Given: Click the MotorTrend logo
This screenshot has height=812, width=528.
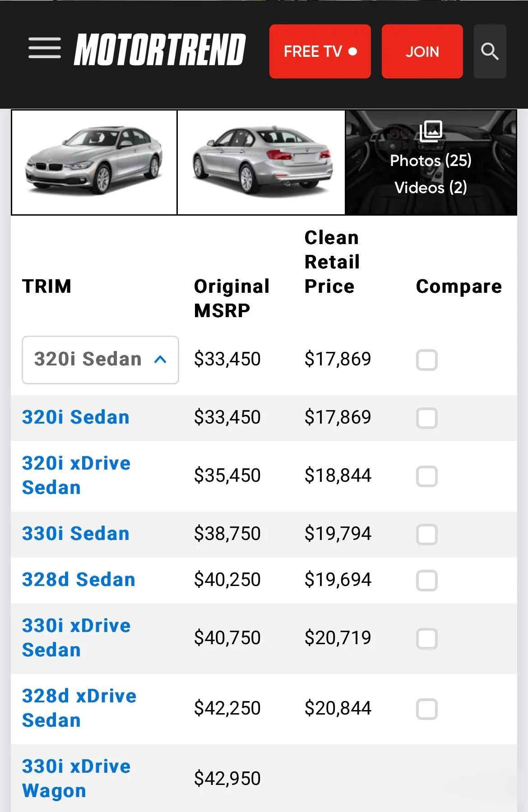Looking at the screenshot, I should [160, 50].
